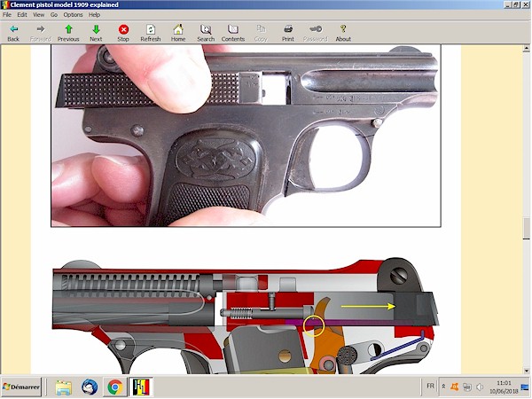This screenshot has height=399, width=532.
Task: Show hidden system tray icons
Action: [x=443, y=387]
